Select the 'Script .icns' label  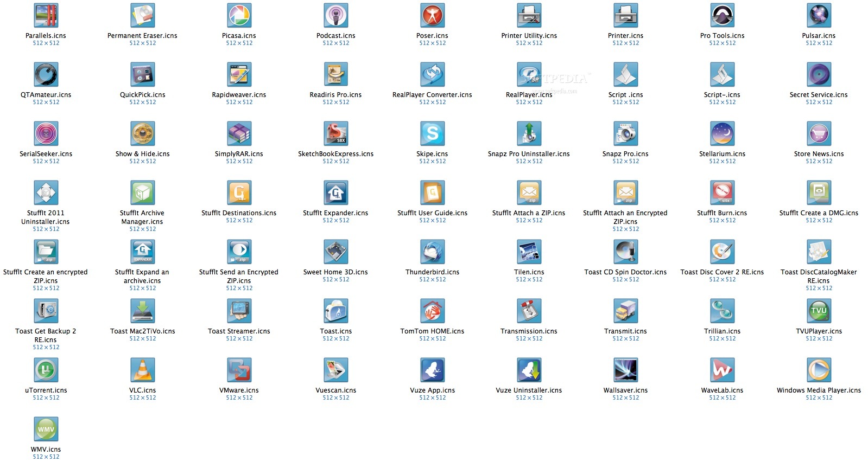click(626, 95)
